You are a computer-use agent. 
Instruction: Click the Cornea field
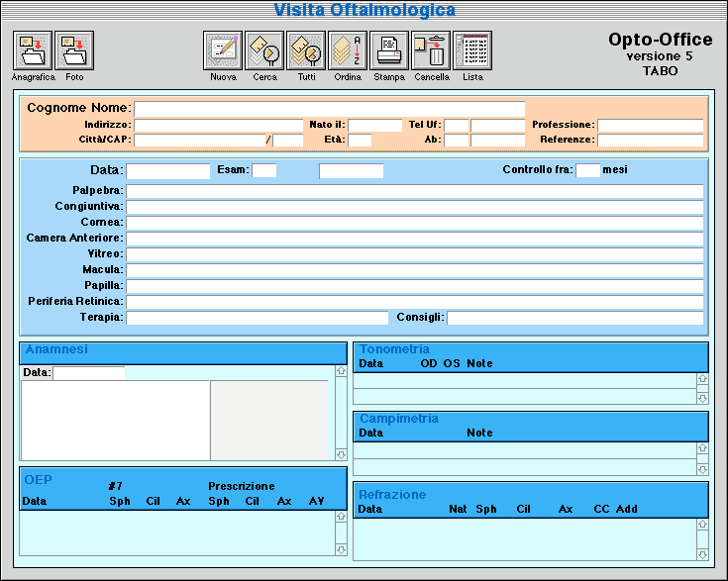pos(415,223)
